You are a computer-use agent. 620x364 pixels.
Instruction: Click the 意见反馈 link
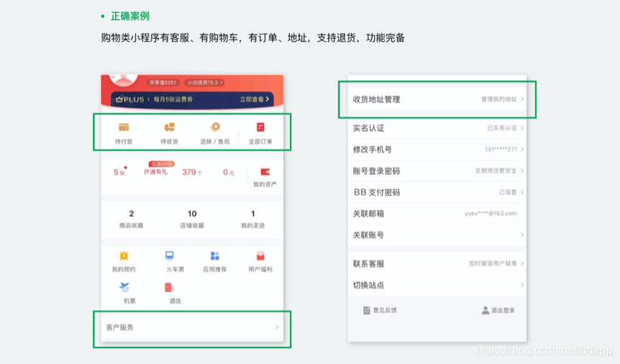380,311
